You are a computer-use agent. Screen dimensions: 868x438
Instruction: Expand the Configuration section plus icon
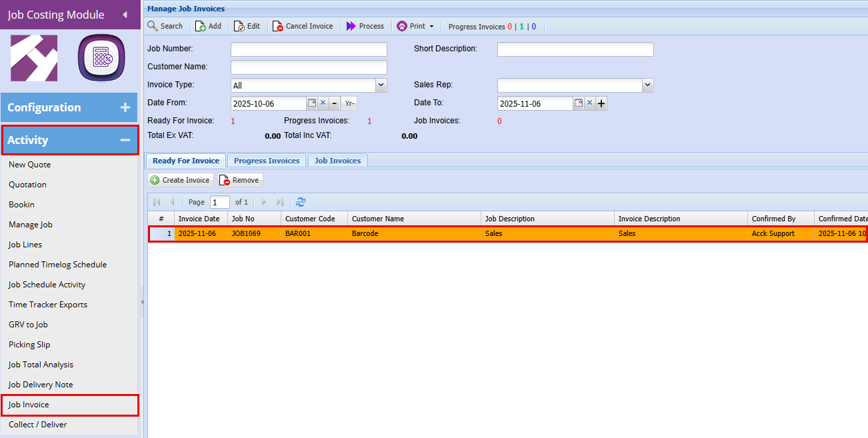pos(125,107)
